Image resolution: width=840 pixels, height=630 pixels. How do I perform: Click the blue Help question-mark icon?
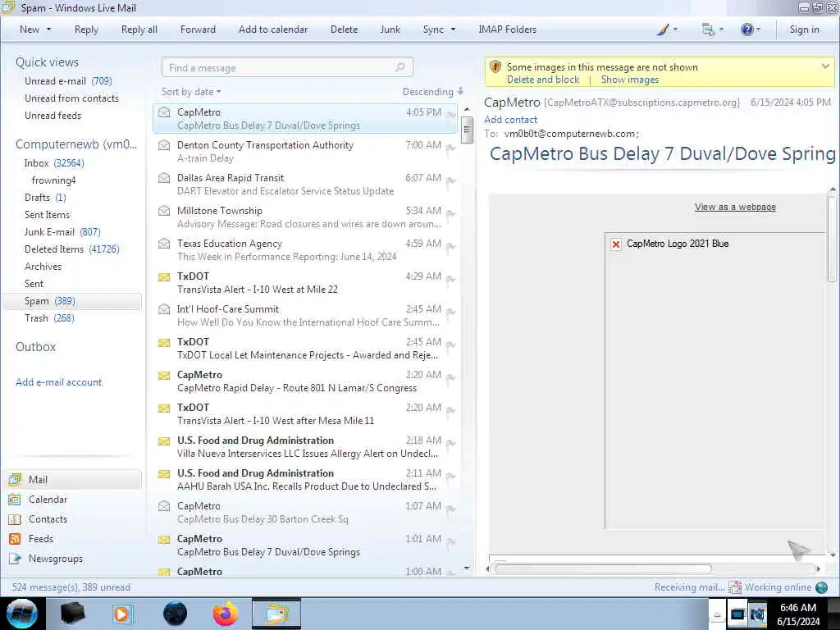tap(746, 30)
